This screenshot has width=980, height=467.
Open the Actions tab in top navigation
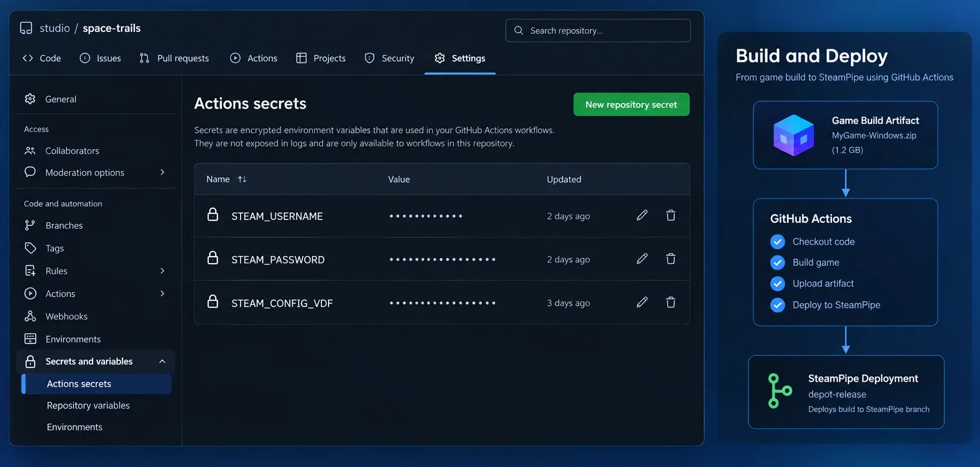[x=253, y=58]
